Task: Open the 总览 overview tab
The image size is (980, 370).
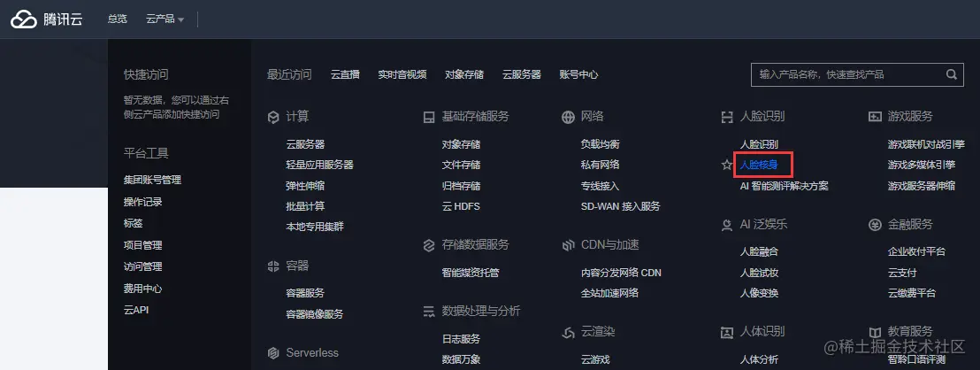Action: [117, 19]
